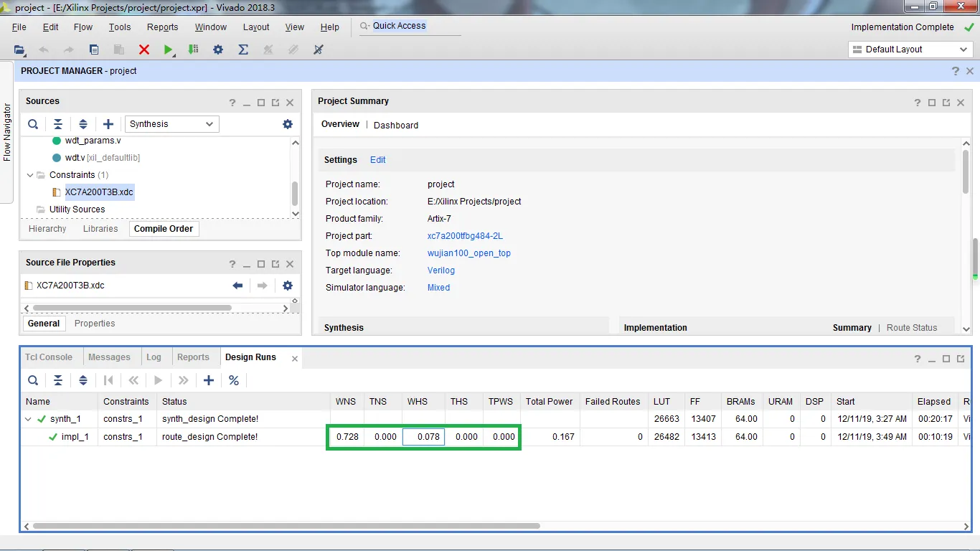The image size is (980, 551).
Task: Click into the Quick Access search field
Action: 409,26
